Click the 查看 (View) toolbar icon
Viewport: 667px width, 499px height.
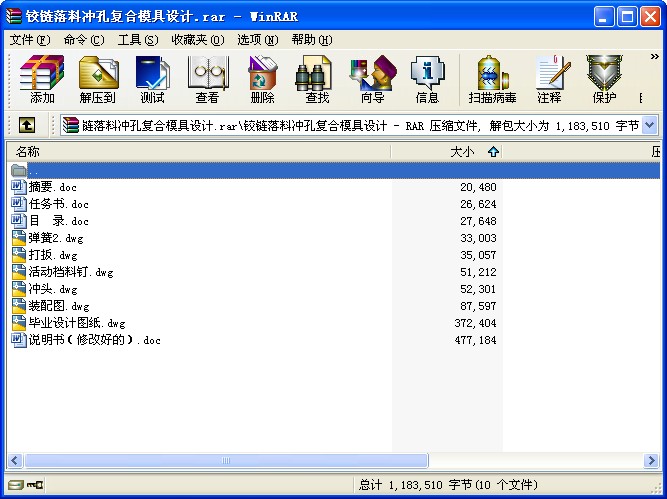point(207,80)
